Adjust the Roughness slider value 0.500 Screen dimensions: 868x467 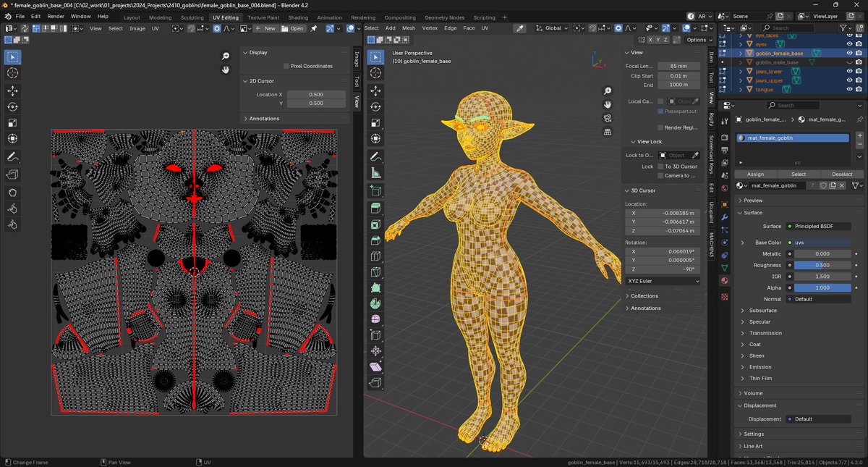822,265
